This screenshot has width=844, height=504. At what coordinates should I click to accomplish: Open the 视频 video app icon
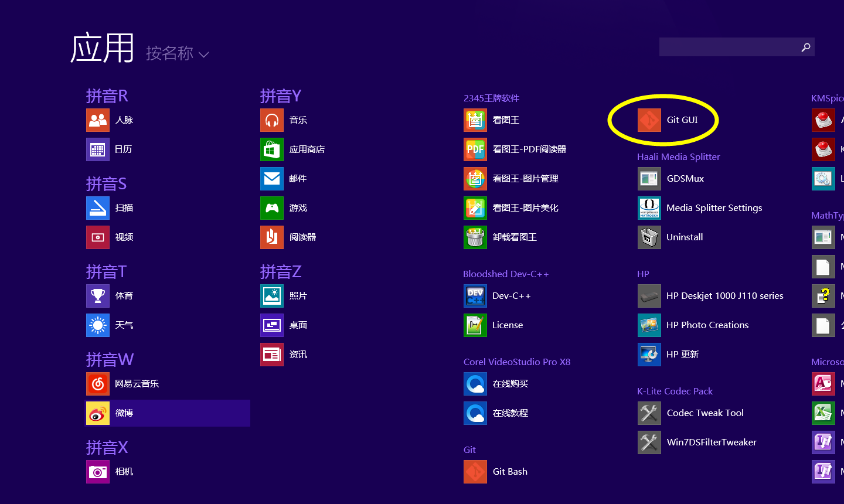pos(98,237)
